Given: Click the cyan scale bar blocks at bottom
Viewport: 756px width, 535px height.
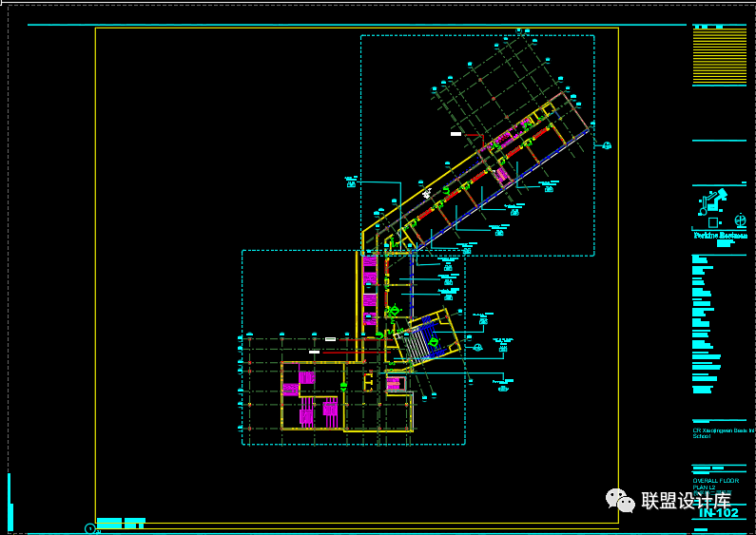Looking at the screenshot, I should tap(121, 522).
